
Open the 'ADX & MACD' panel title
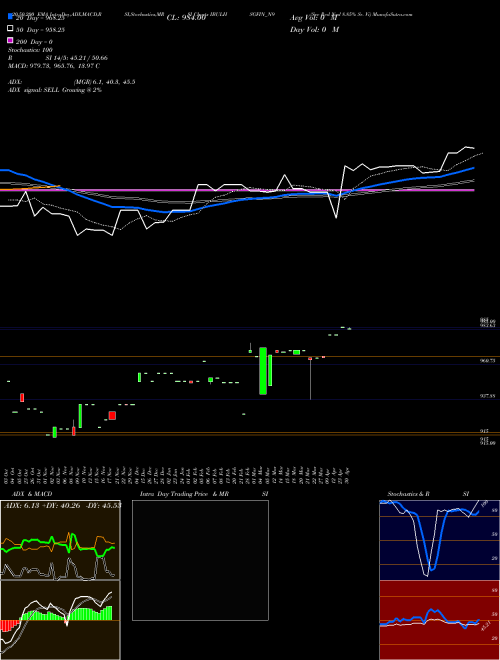pos(32,494)
